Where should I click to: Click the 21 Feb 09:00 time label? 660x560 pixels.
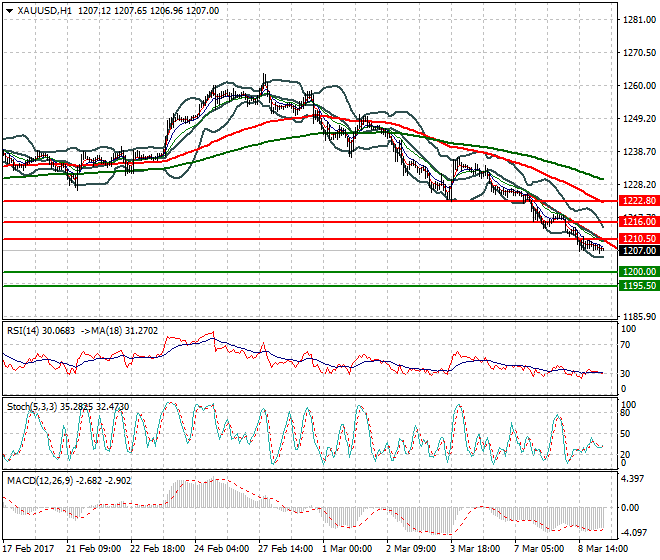click(93, 549)
